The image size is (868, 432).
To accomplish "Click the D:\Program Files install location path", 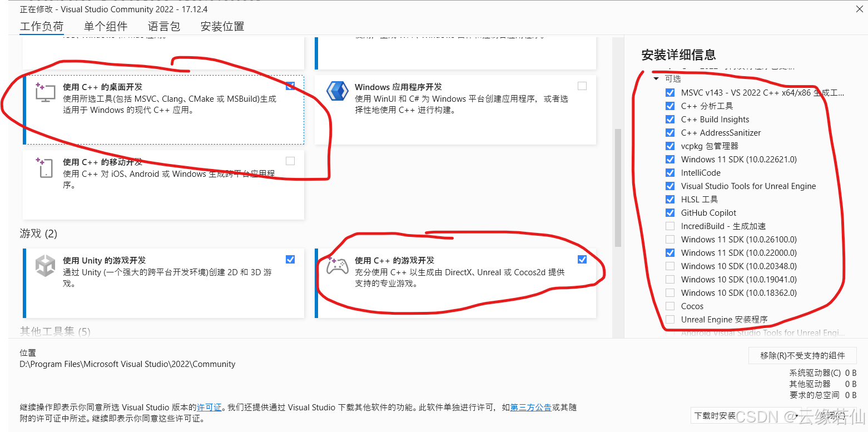I will [127, 364].
